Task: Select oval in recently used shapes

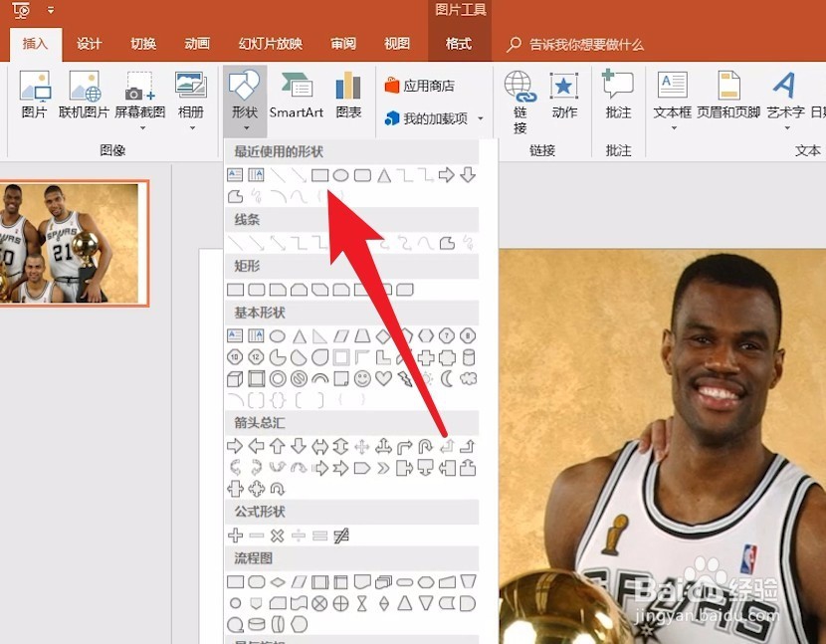Action: pos(340,175)
